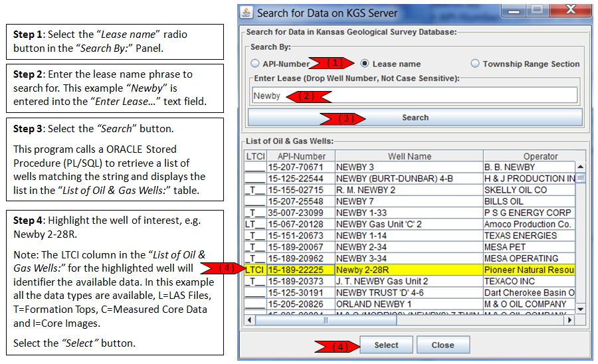Image resolution: width=598 pixels, height=364 pixels.
Task: Click the vertical scrollbar down arrow
Action: [x=580, y=309]
